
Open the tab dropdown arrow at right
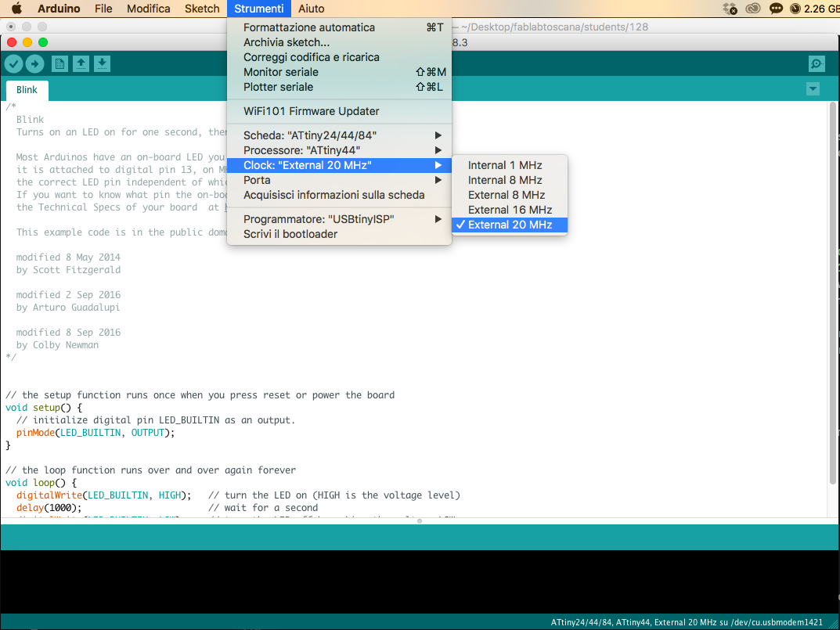pyautogui.click(x=813, y=89)
